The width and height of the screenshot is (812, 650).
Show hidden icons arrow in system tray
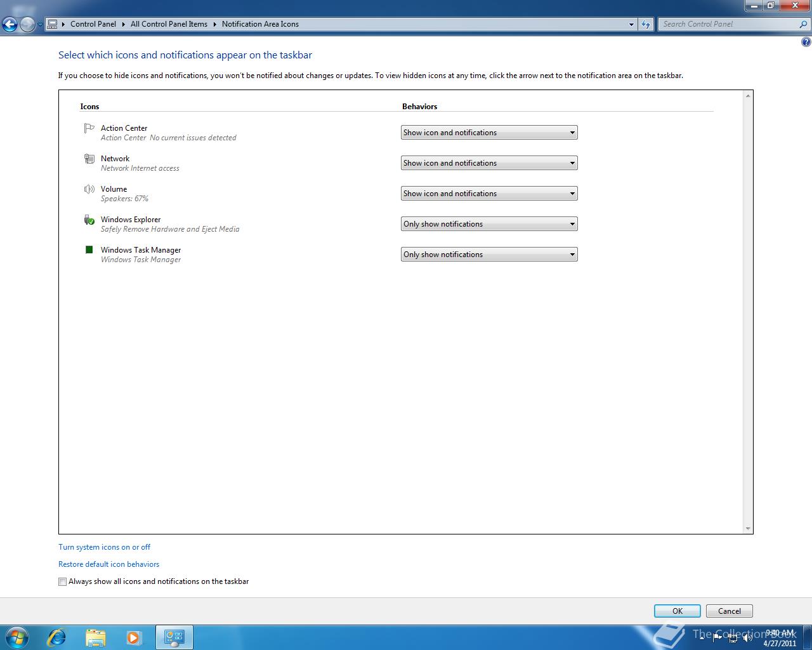click(x=703, y=638)
